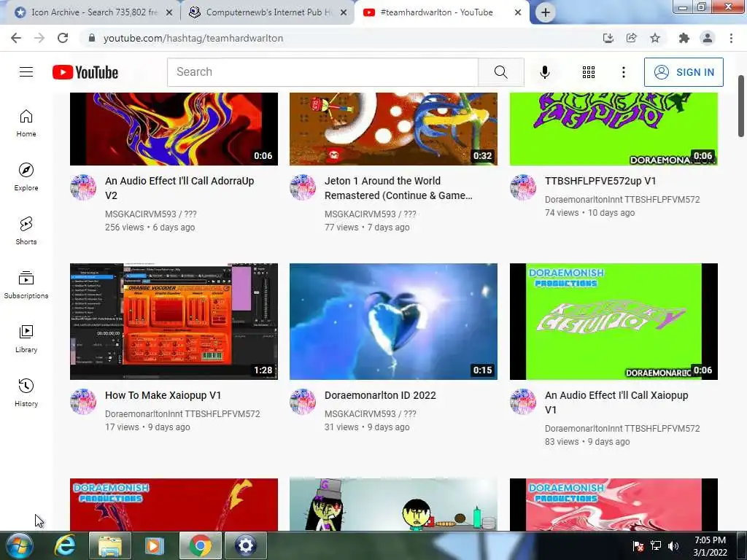Open History in sidebar
747x560 pixels.
26,393
